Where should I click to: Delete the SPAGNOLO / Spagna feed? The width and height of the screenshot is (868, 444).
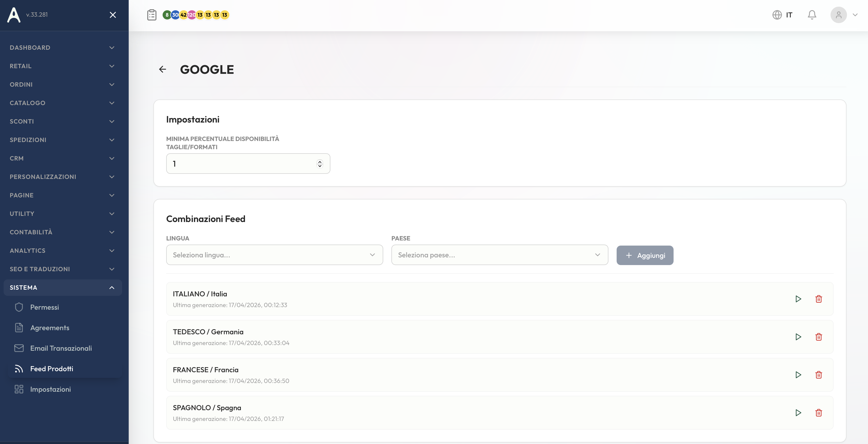(819, 413)
